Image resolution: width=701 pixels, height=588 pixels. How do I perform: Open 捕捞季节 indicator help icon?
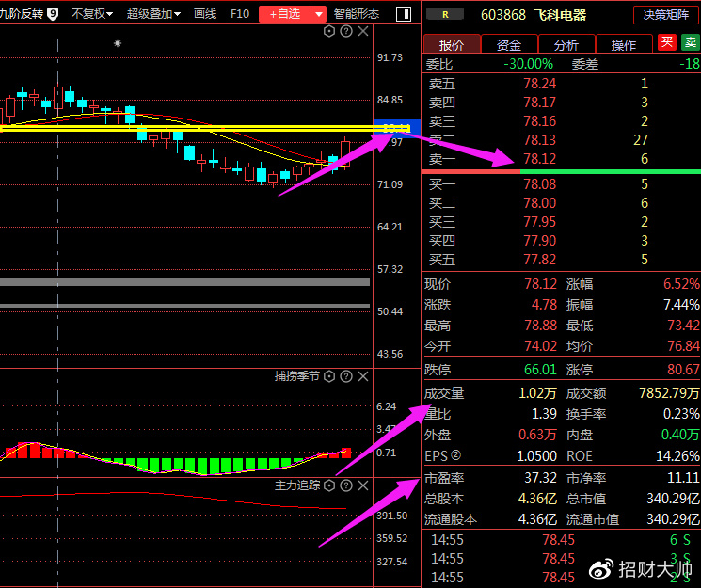coord(346,376)
